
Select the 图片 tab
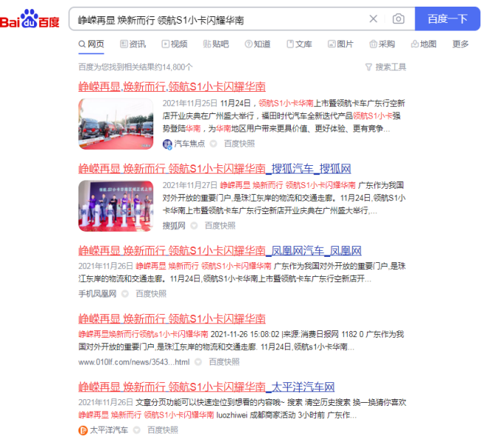(340, 44)
